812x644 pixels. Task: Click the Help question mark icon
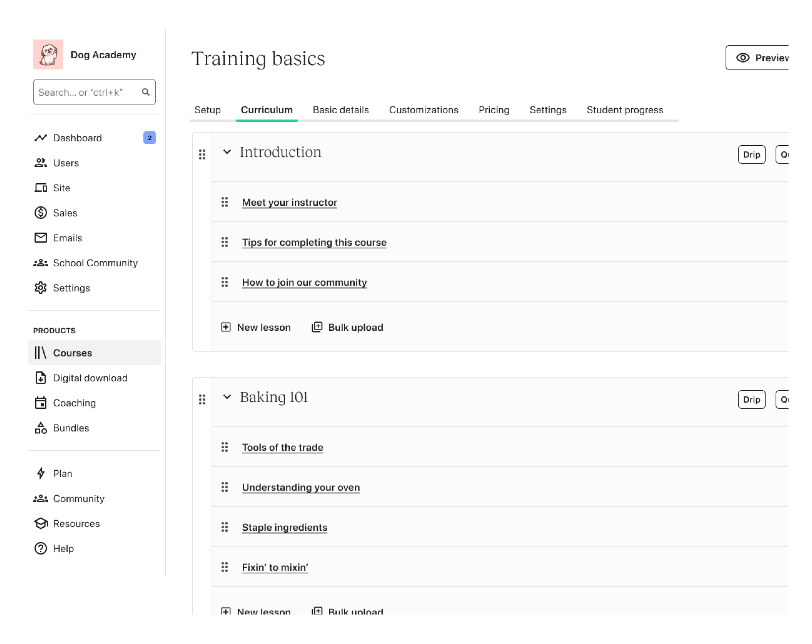click(41, 549)
